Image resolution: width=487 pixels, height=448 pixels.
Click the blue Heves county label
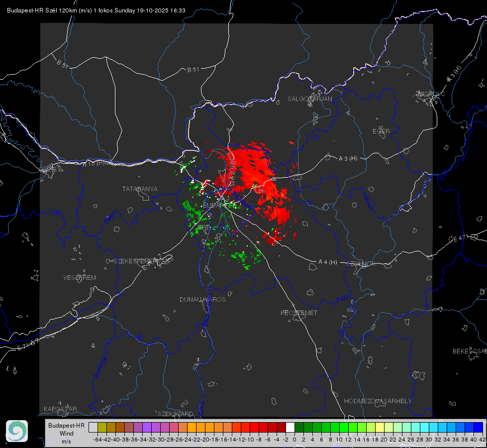coord(368,202)
